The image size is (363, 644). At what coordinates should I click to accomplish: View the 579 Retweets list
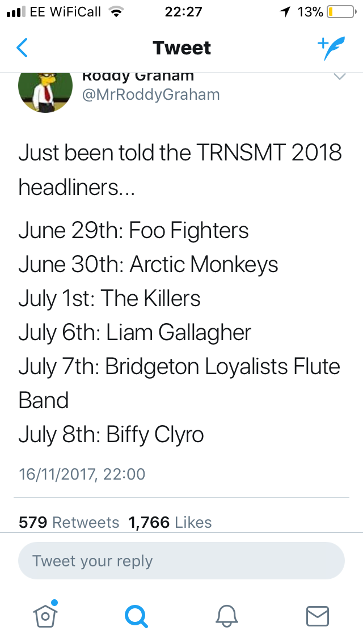click(69, 522)
